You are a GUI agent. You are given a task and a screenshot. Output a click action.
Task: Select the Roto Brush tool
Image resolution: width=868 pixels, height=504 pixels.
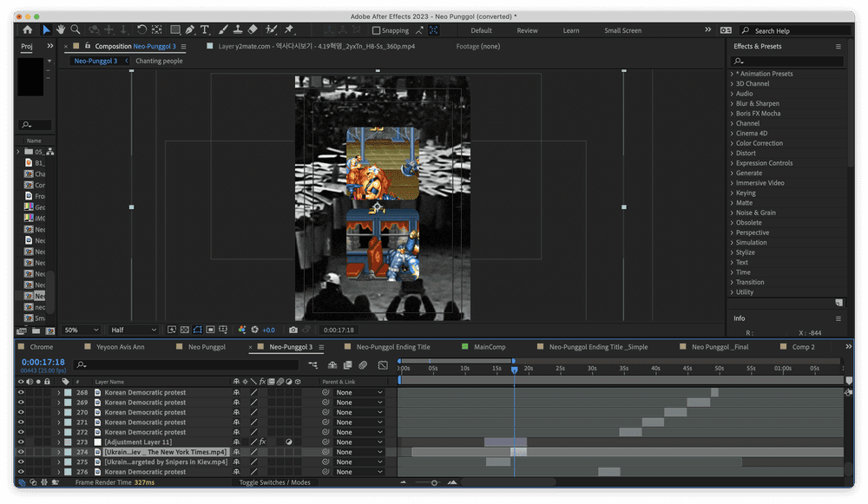[x=271, y=29]
